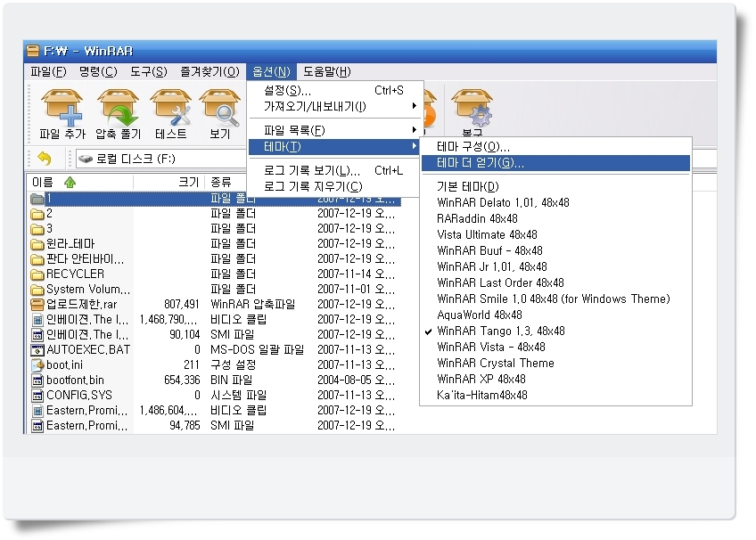Click the local disk drive icon in address bar
The image size is (756, 540).
tap(86, 159)
